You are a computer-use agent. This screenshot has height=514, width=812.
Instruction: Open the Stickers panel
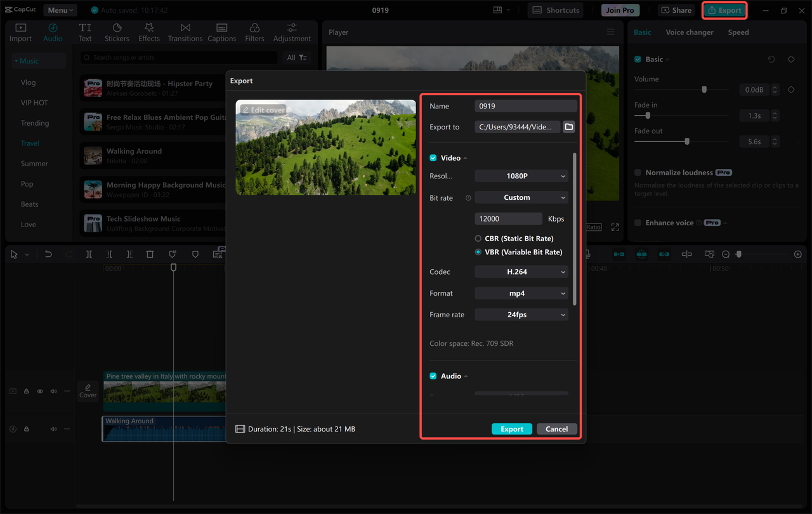coord(117,32)
